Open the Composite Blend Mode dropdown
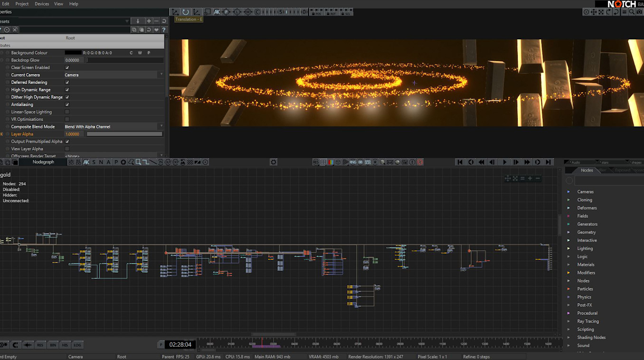Screen dimensions: 644x360 tap(114, 127)
